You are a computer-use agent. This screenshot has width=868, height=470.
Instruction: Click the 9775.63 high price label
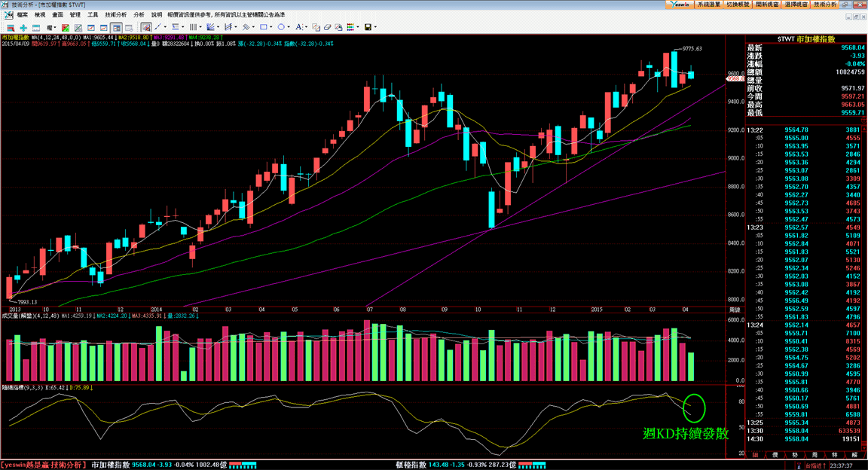(692, 49)
